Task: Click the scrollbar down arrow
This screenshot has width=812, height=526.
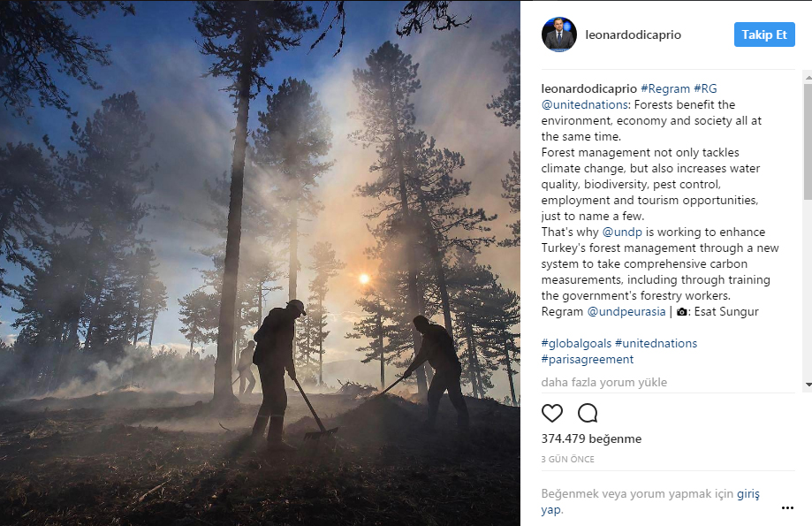Action: coord(808,385)
